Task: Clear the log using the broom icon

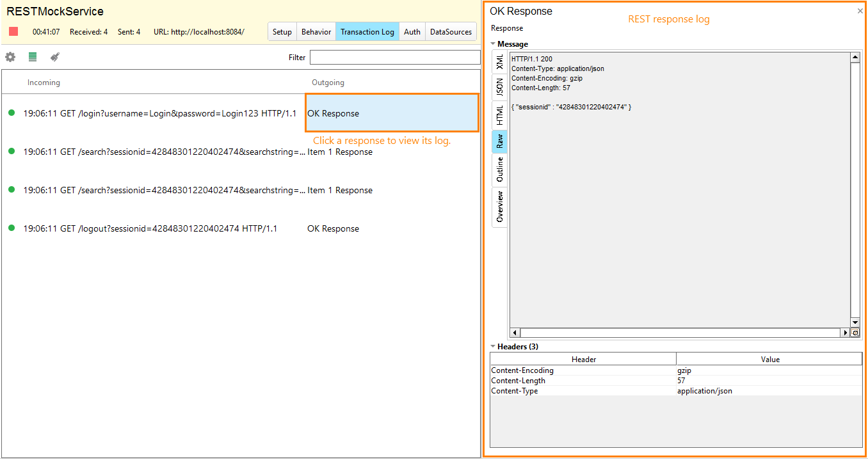Action: (54, 57)
